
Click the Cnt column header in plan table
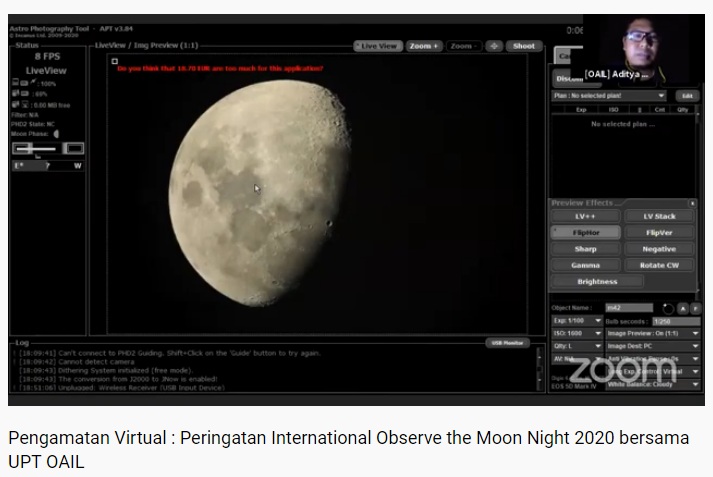tap(659, 110)
